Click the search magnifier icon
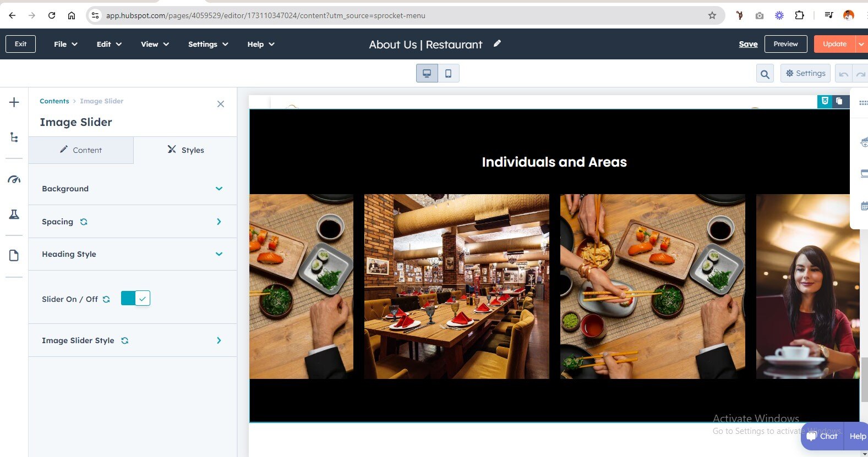 point(765,74)
